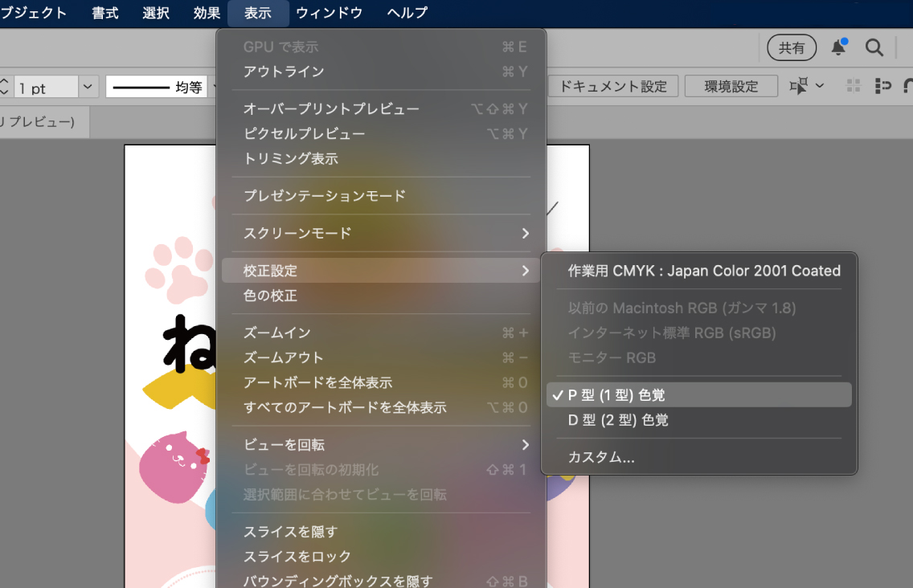Open notifications via the bell icon
This screenshot has width=913, height=588.
tap(838, 48)
